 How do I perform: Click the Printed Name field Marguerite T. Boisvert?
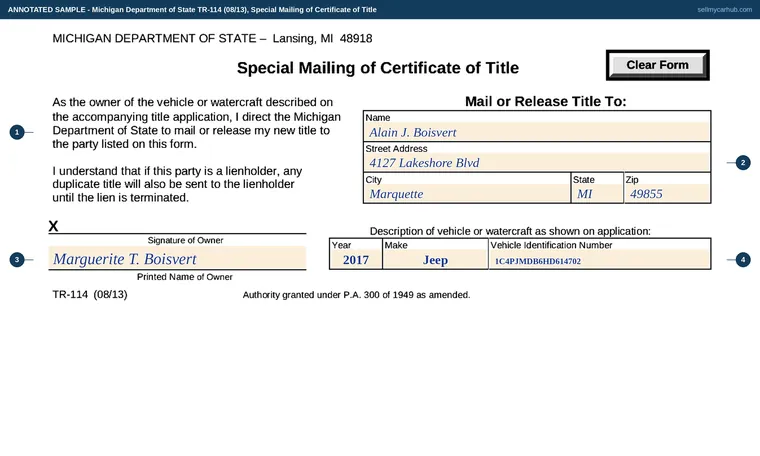(177, 258)
